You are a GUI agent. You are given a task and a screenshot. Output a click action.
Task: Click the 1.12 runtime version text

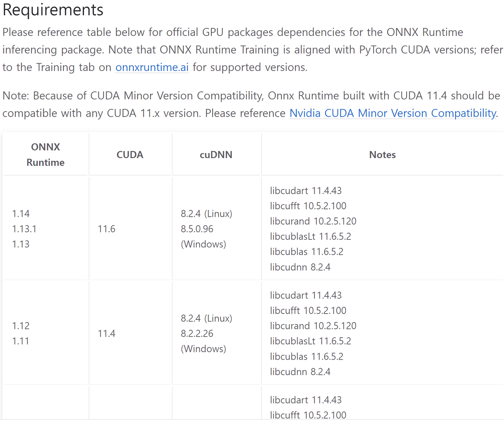coord(21,326)
